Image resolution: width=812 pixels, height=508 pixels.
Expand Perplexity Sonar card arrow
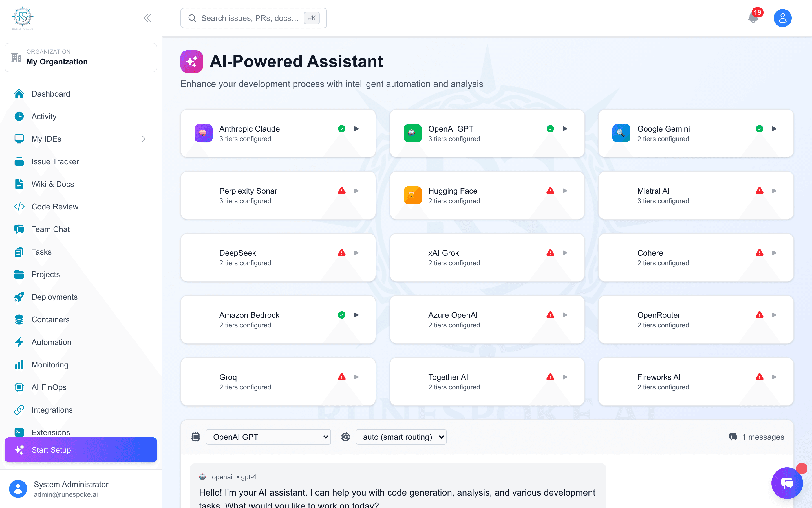356,191
